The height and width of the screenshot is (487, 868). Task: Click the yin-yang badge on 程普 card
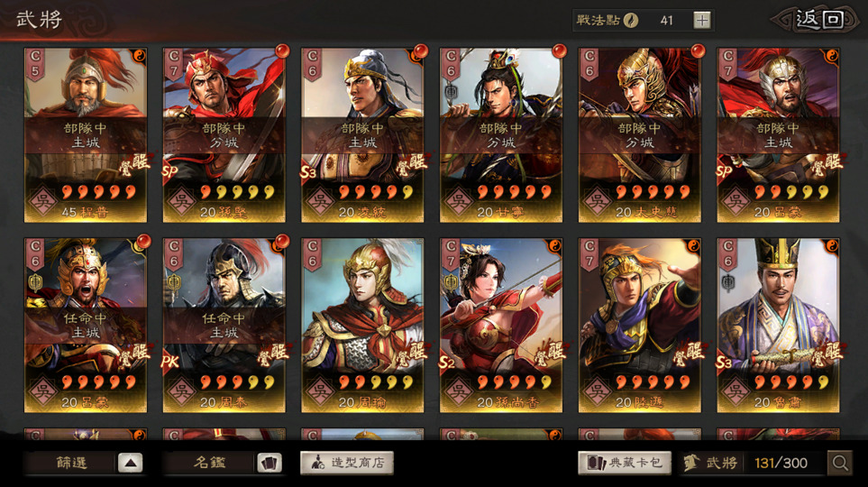139,55
